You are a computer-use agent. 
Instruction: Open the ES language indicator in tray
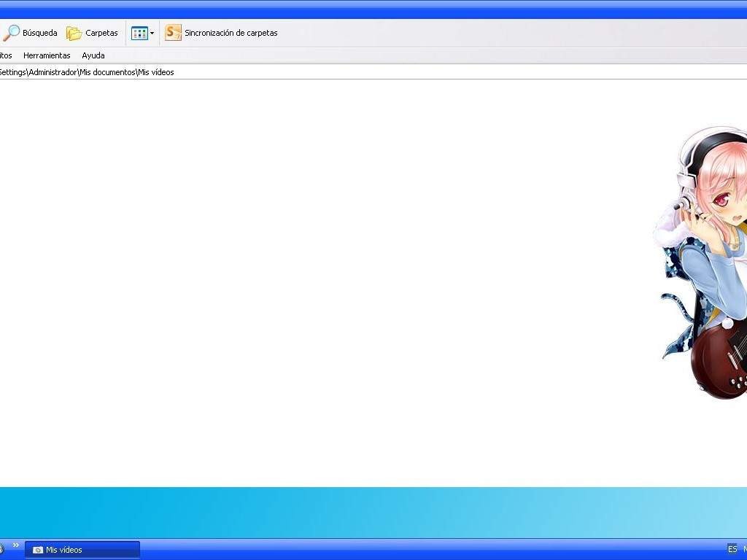(732, 549)
